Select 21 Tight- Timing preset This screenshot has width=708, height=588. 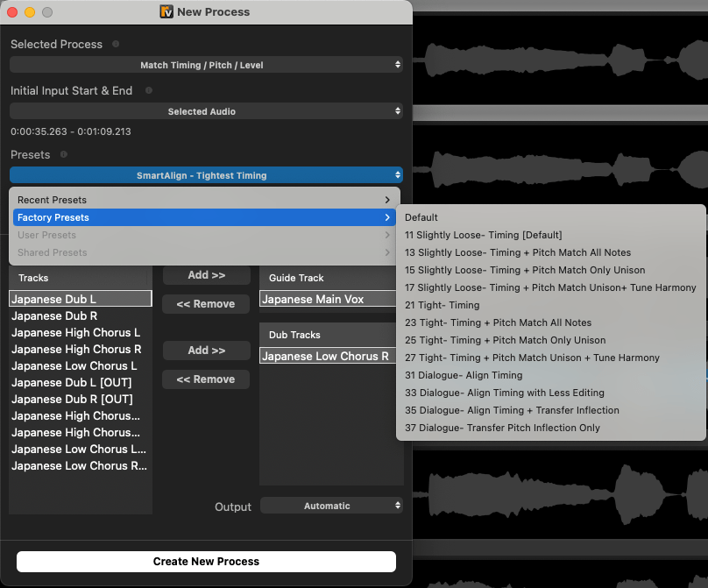click(x=442, y=305)
